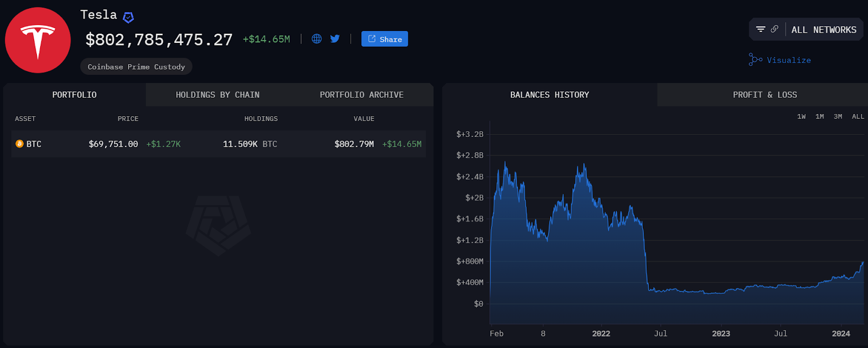Select the Coinbase Prime Custody tag
Viewport: 868px width, 348px height.
(x=136, y=67)
